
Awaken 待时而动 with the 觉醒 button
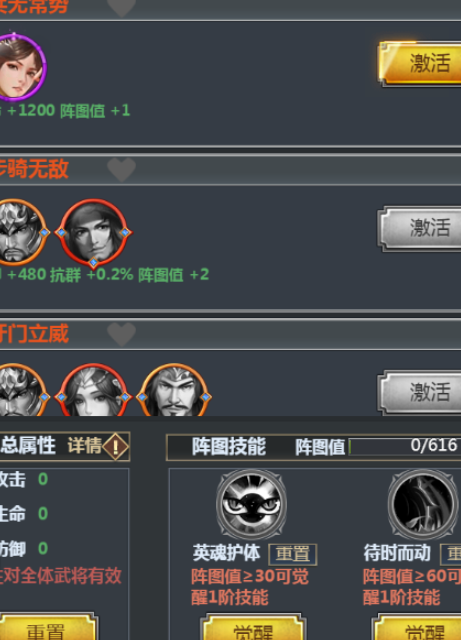click(418, 629)
